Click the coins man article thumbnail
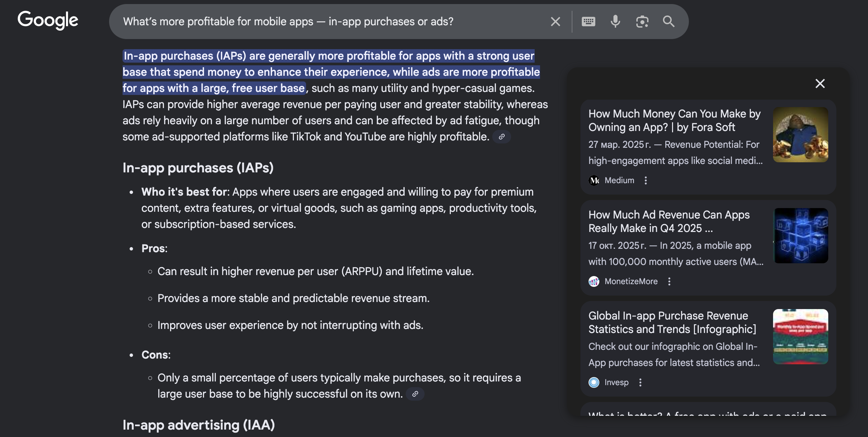The width and height of the screenshot is (868, 437). 800,135
